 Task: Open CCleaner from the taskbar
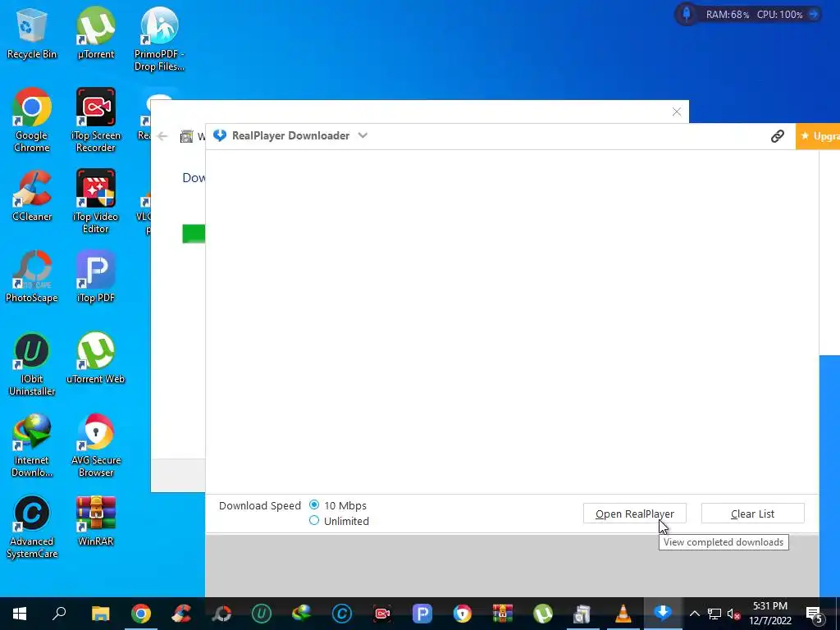[181, 614]
